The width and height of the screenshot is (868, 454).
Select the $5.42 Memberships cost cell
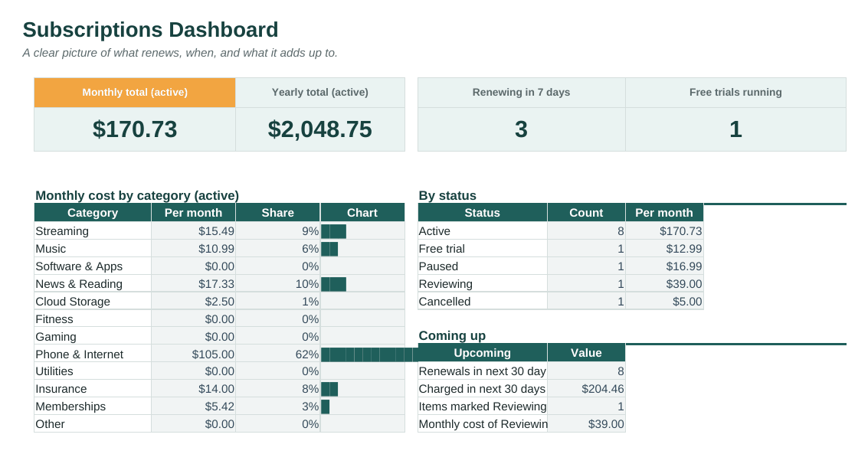point(193,407)
